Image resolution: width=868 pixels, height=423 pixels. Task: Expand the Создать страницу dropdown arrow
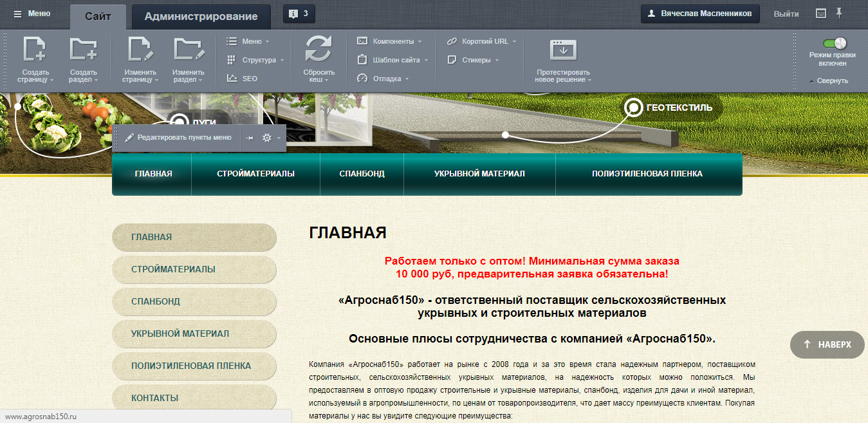(51, 80)
